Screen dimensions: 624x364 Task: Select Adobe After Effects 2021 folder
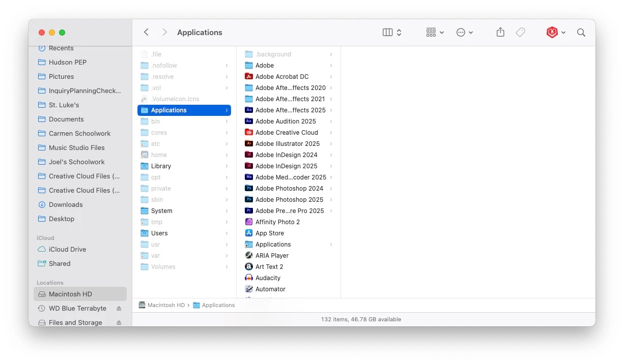pos(289,99)
